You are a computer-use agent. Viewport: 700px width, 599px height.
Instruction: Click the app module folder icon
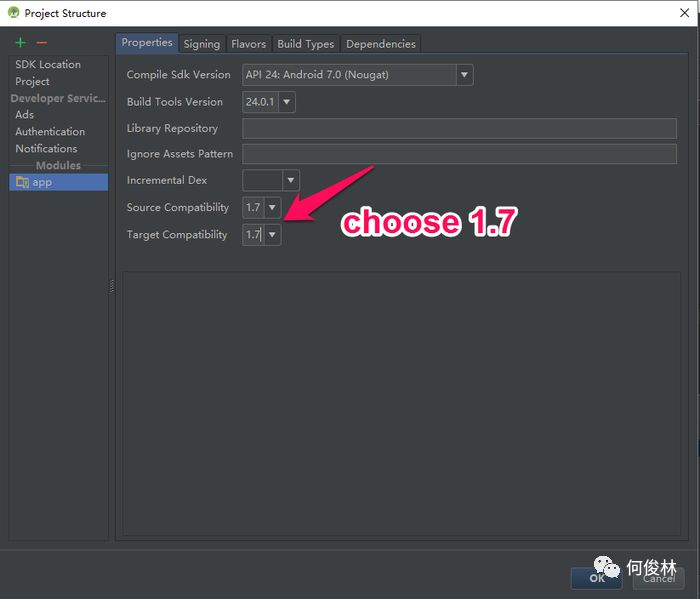[22, 182]
